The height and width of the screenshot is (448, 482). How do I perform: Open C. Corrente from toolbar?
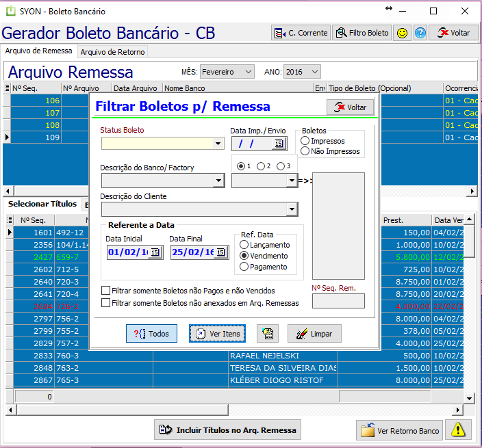pyautogui.click(x=301, y=33)
